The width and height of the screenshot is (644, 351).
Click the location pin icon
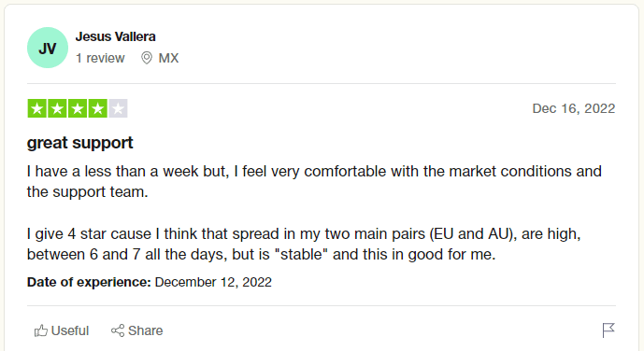click(x=146, y=58)
